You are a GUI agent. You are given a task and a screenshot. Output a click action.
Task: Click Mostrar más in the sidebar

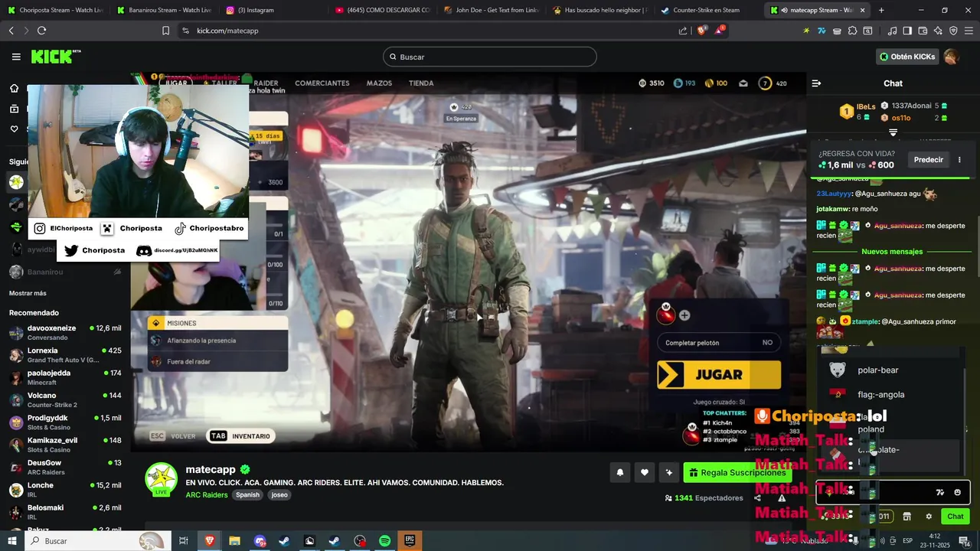pyautogui.click(x=28, y=293)
